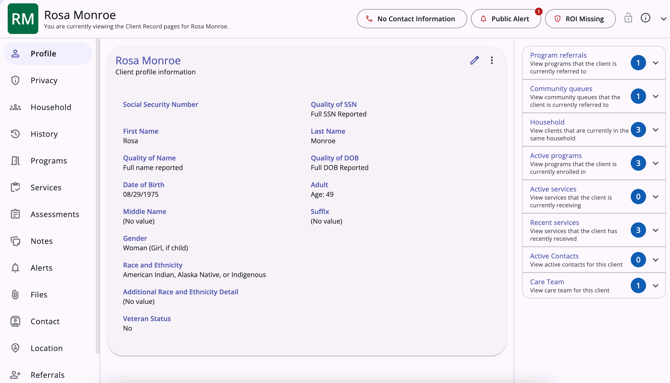This screenshot has height=383, width=670.
Task: Open the Contact sidebar item
Action: 48,321
